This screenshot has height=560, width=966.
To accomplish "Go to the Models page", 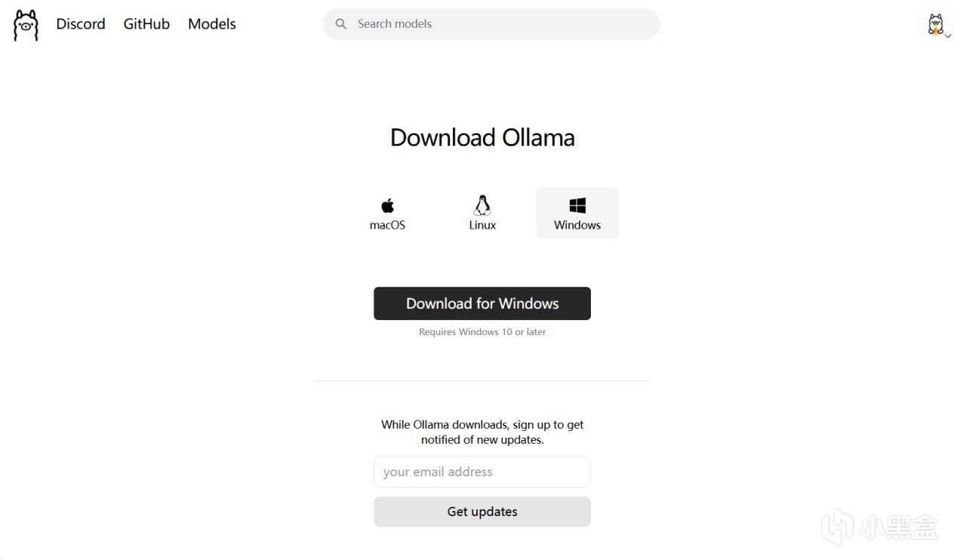I will (x=212, y=24).
